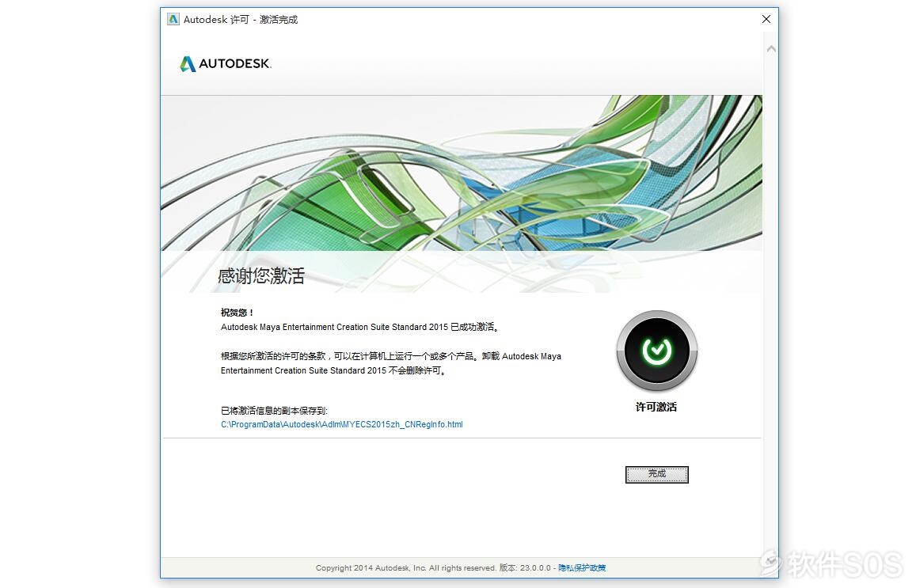
Task: Click the Copyright 2014 Autodesk footer text
Action: click(x=406, y=567)
